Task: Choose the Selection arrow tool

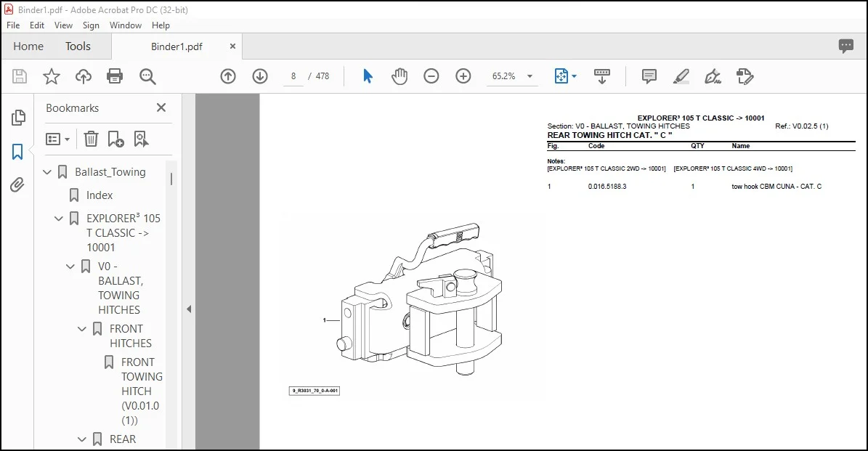Action: (x=368, y=76)
